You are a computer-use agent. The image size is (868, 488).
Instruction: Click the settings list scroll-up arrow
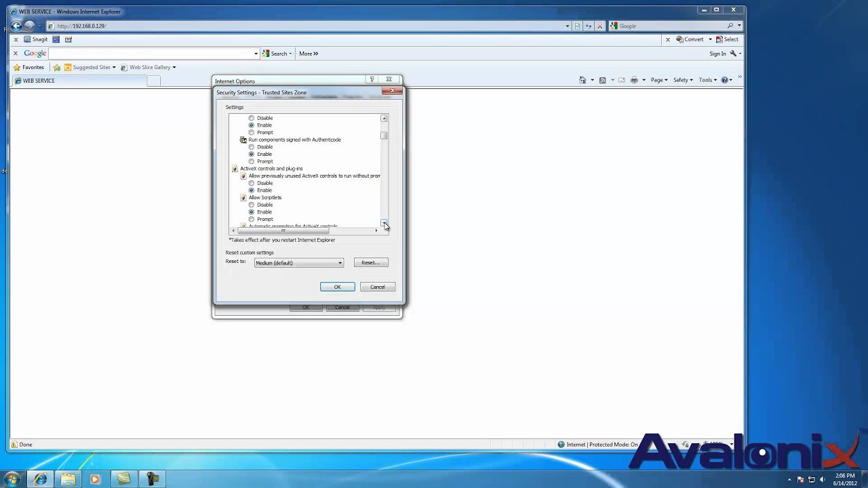[384, 118]
